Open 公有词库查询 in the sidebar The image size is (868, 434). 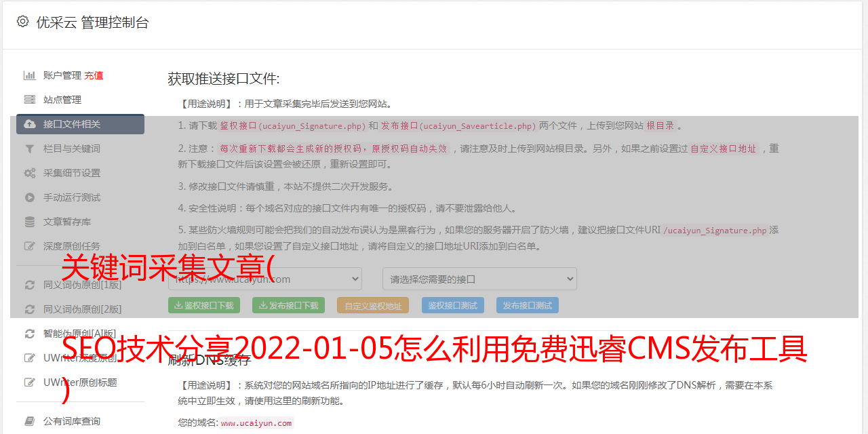click(72, 421)
